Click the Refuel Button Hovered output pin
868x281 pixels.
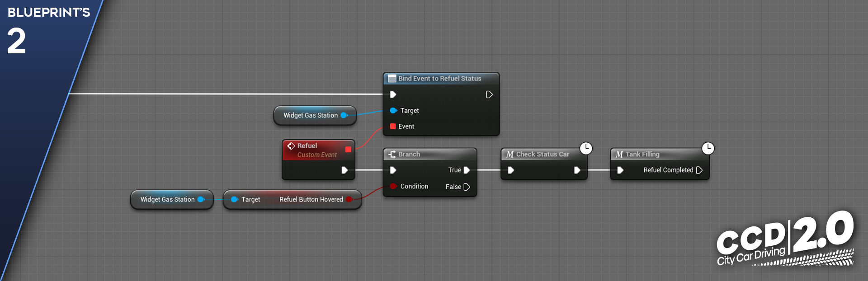[x=349, y=199]
